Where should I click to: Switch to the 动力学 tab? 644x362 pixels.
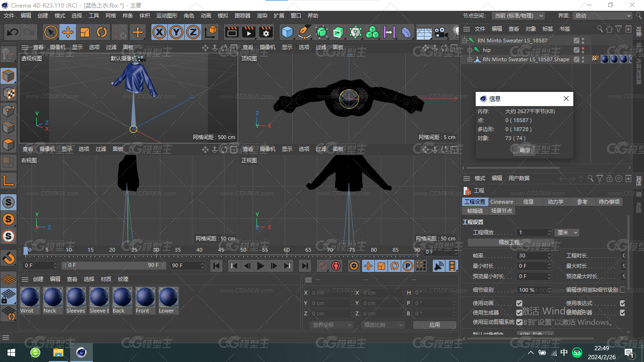point(555,202)
